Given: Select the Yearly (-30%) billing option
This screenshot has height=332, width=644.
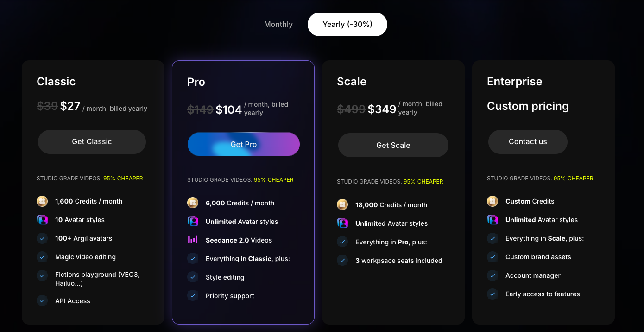Looking at the screenshot, I should [347, 24].
